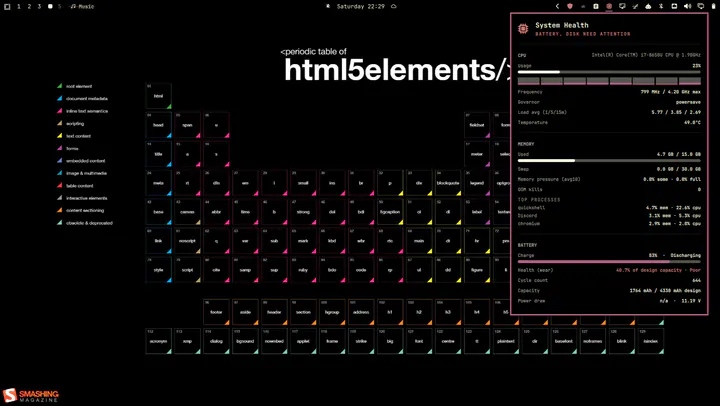
Task: Click the screen capture tray icon
Action: (674, 6)
